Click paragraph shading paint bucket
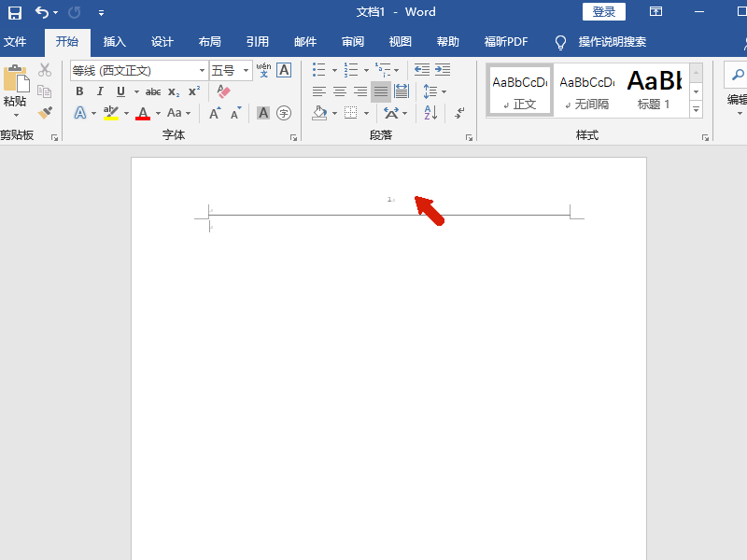 click(319, 113)
